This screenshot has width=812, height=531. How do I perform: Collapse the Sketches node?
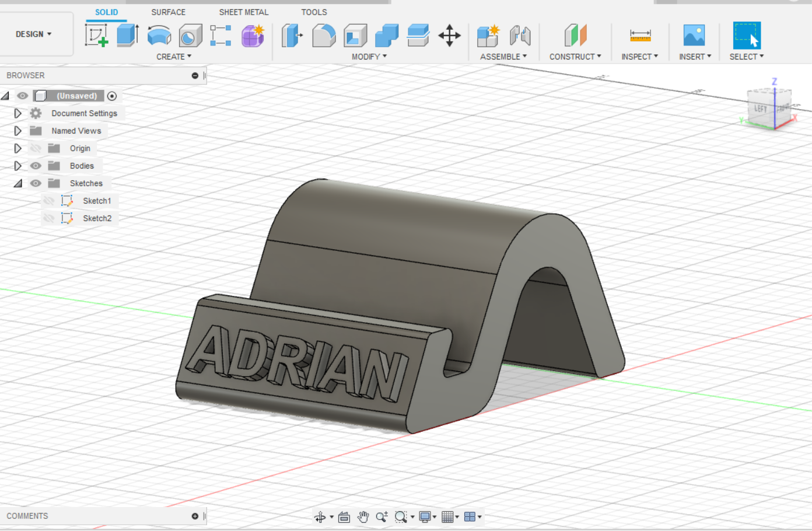(18, 183)
